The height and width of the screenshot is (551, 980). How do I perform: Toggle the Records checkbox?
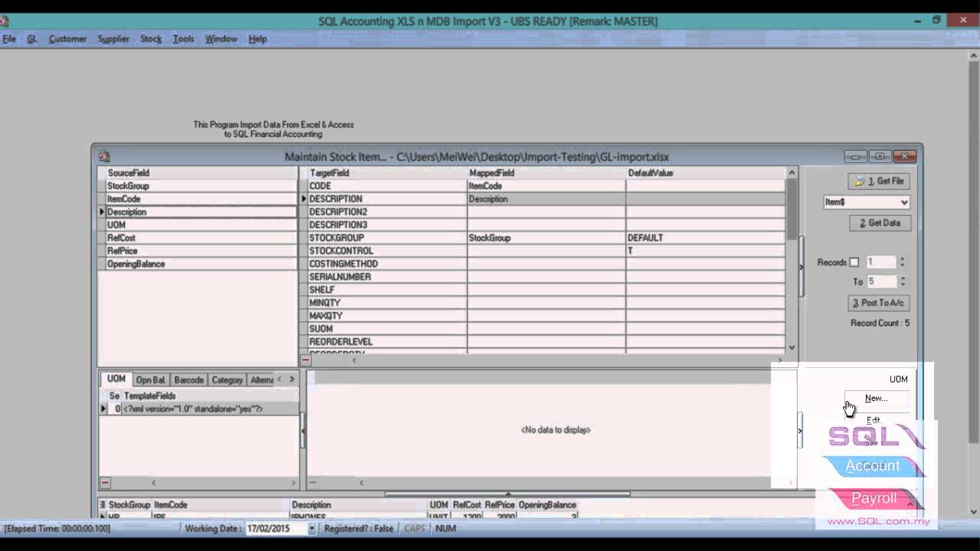pyautogui.click(x=854, y=262)
